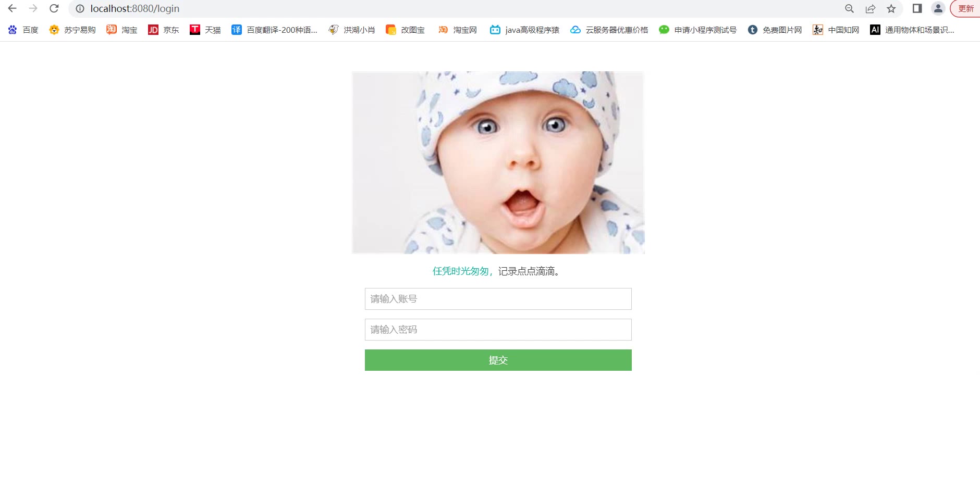The width and height of the screenshot is (980, 477).
Task: Reload the page with refresh icon
Action: (x=54, y=8)
